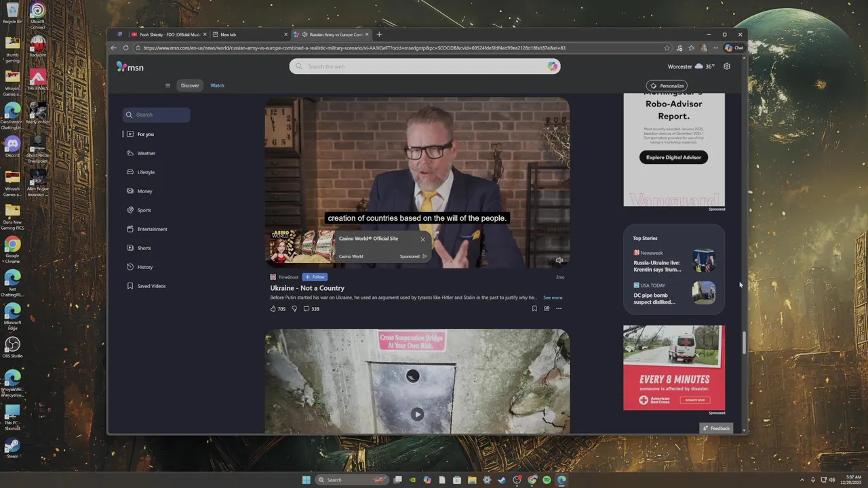Expand description with See more
Image resolution: width=868 pixels, height=488 pixels.
tap(553, 298)
